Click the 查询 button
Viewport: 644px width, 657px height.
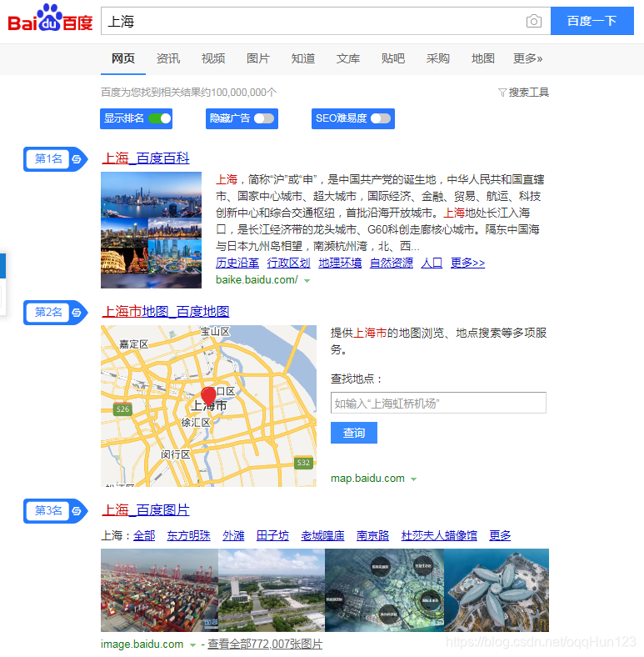354,433
